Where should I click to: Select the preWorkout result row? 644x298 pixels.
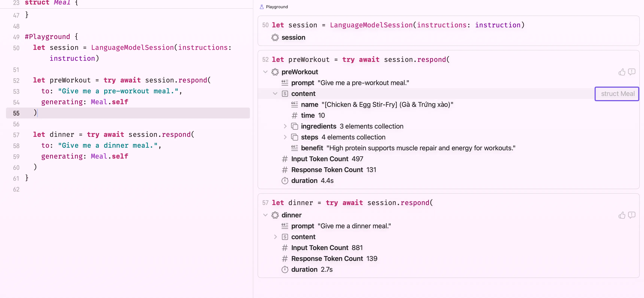pyautogui.click(x=448, y=72)
